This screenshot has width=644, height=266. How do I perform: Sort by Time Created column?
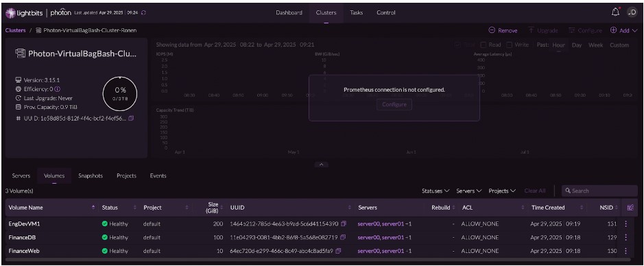coord(582,208)
